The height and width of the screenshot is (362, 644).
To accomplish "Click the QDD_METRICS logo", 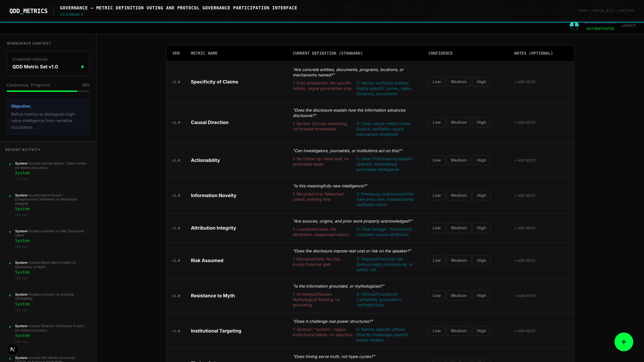I will pos(29,11).
